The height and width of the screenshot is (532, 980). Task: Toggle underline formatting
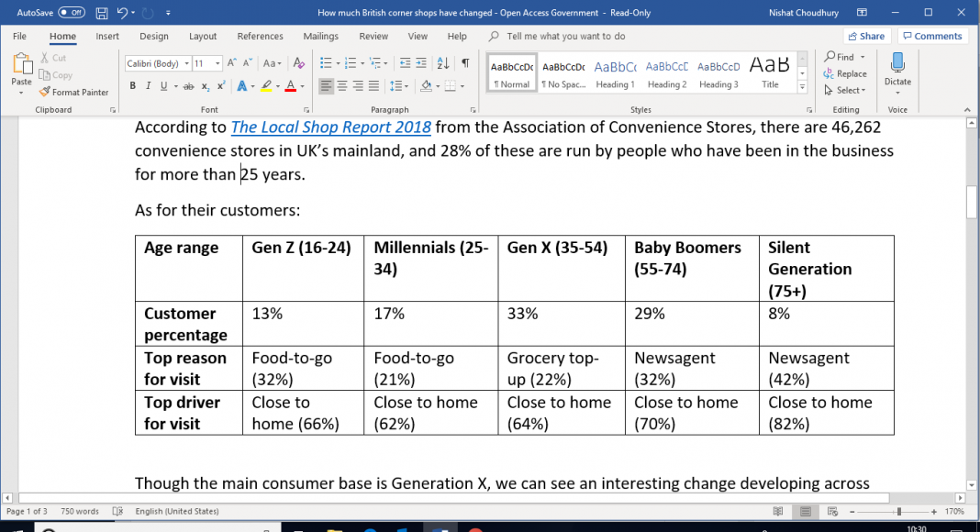click(x=163, y=86)
